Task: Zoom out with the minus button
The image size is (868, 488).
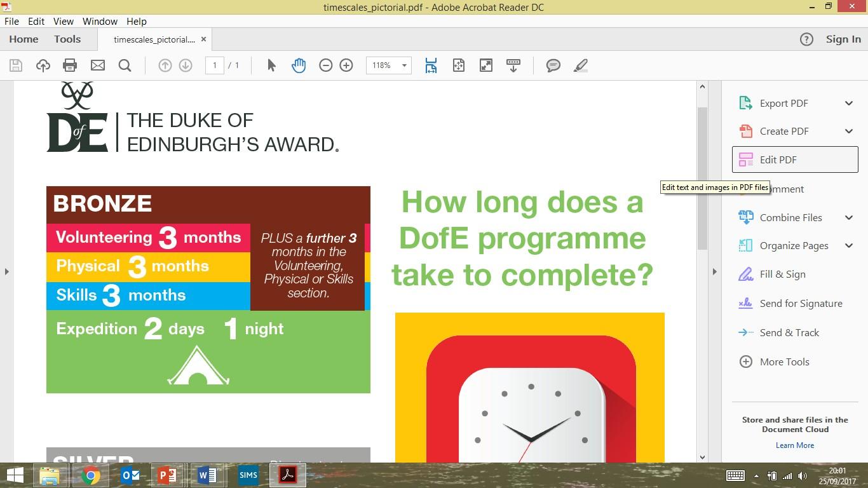Action: pyautogui.click(x=326, y=65)
